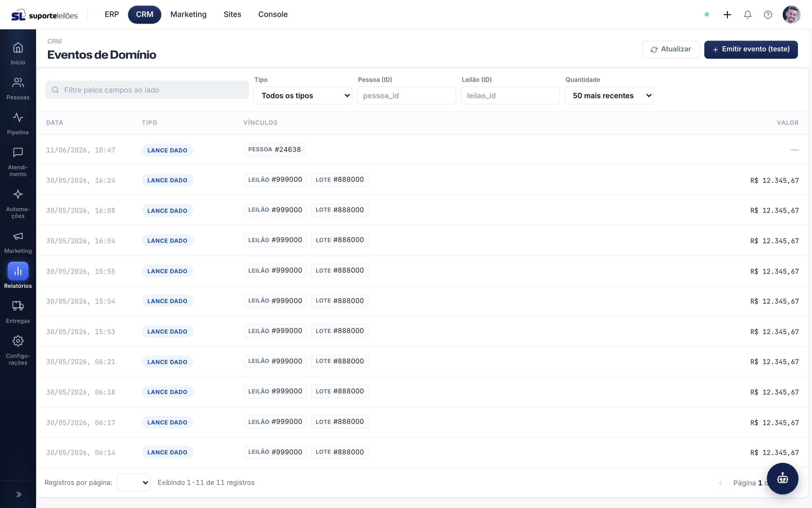Select the CRM tab
This screenshot has width=812, height=508.
(145, 14)
